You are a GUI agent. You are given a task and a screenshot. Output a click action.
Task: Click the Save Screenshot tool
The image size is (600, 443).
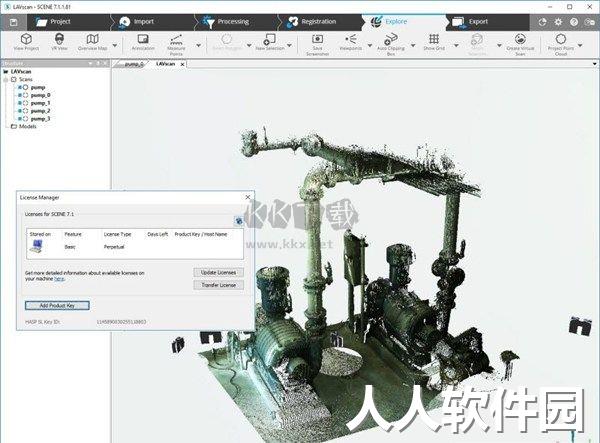point(318,45)
